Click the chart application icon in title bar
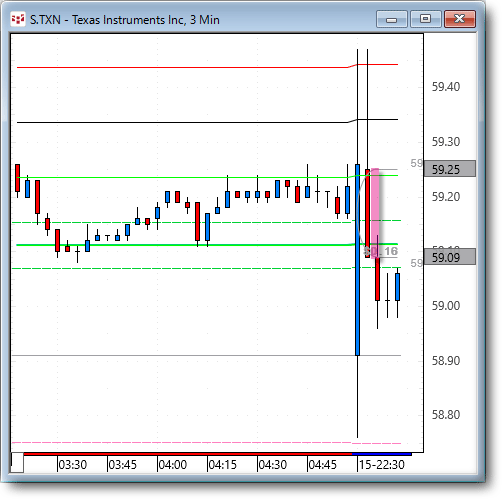 pyautogui.click(x=18, y=20)
